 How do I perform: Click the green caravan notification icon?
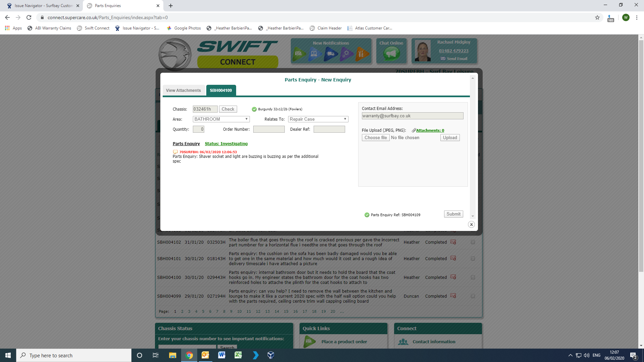pyautogui.click(x=299, y=54)
